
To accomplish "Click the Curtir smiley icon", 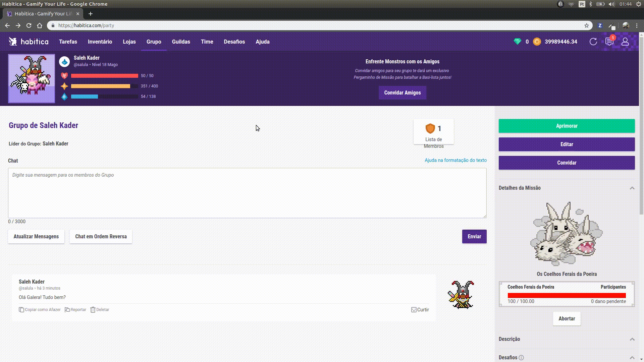I will [414, 310].
